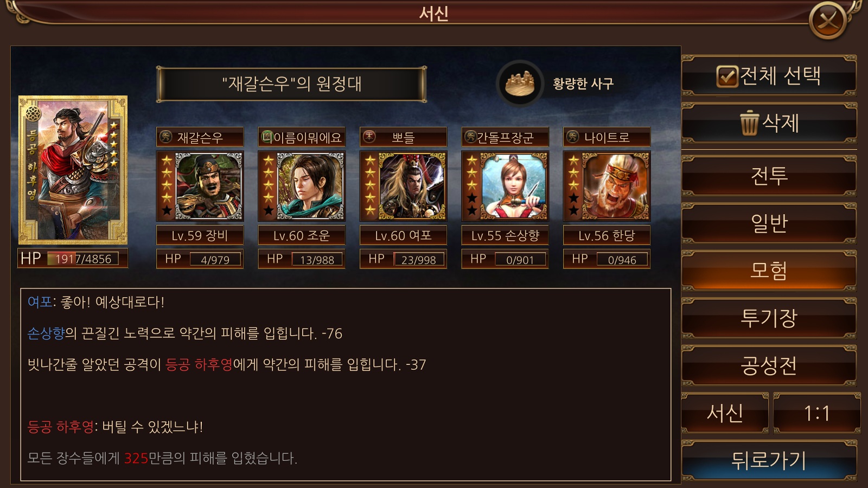Go back with 뒤로가기 button
Viewport: 868px width, 488px height.
tap(769, 460)
